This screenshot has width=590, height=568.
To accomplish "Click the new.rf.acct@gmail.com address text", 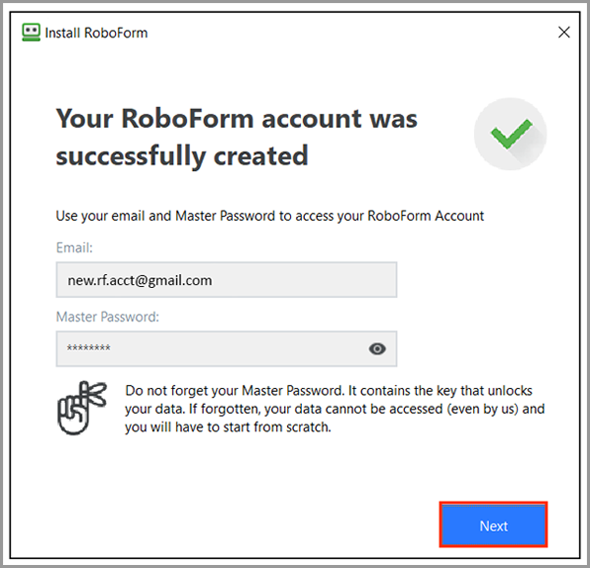I will [140, 281].
